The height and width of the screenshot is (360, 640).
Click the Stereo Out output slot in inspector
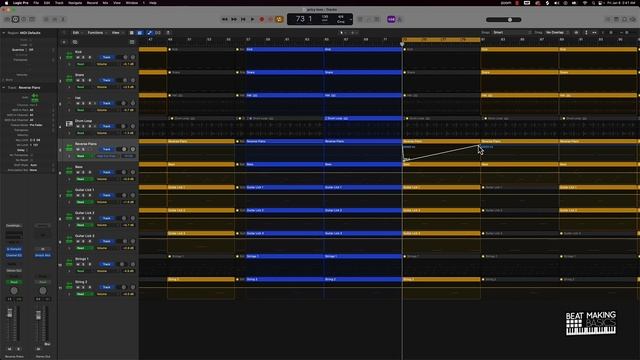14,270
